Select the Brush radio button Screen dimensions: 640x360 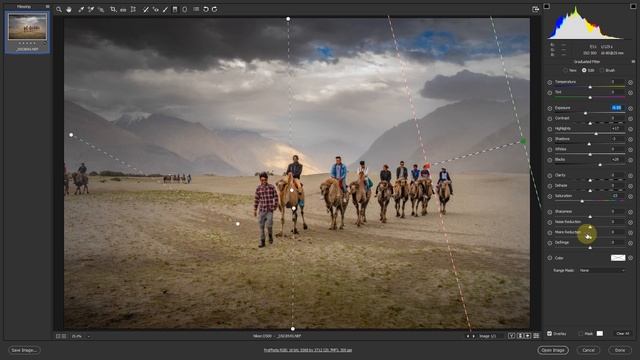coord(602,70)
